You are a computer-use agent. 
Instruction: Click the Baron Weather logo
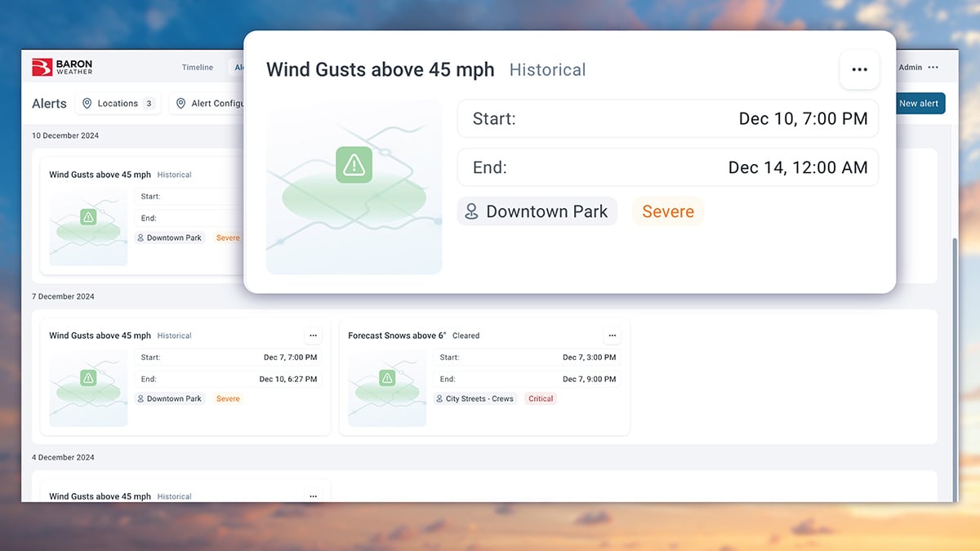click(62, 67)
